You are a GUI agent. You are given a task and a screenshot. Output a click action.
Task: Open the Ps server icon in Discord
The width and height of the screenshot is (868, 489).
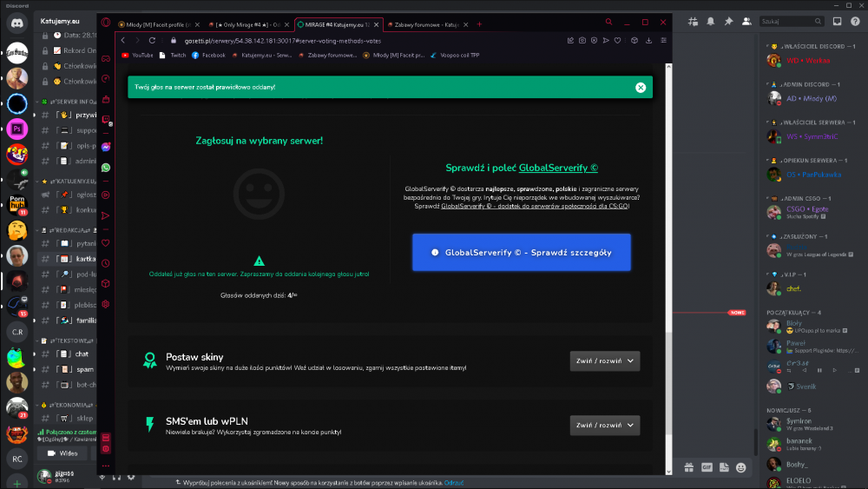coord(17,129)
